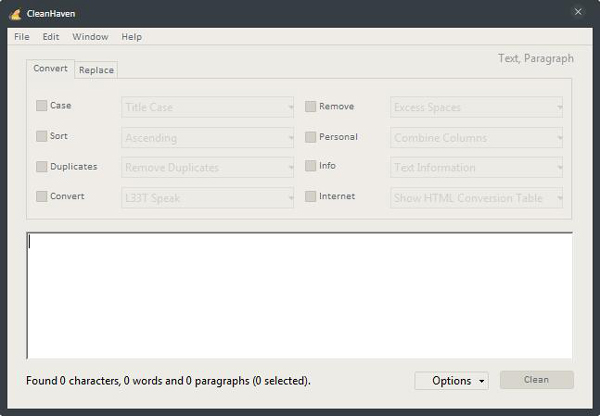Open the Title Case dropdown
This screenshot has height=416, width=600.
208,107
